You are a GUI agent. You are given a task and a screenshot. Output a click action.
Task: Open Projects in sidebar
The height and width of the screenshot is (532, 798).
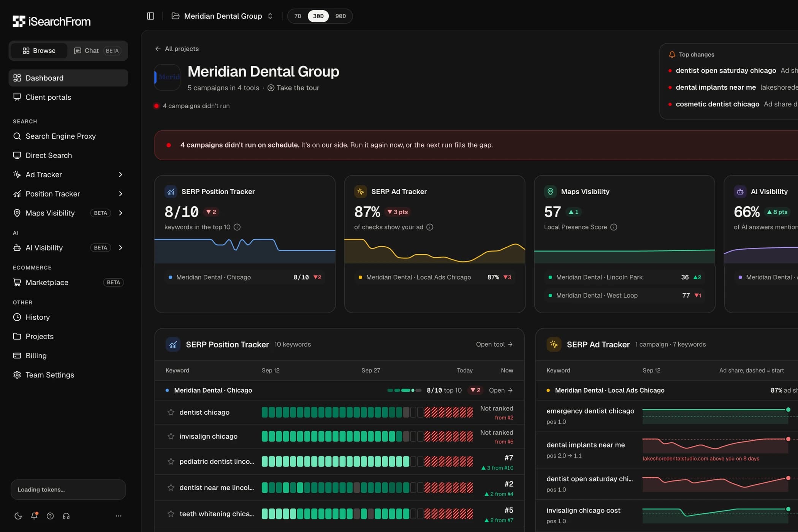click(68, 336)
